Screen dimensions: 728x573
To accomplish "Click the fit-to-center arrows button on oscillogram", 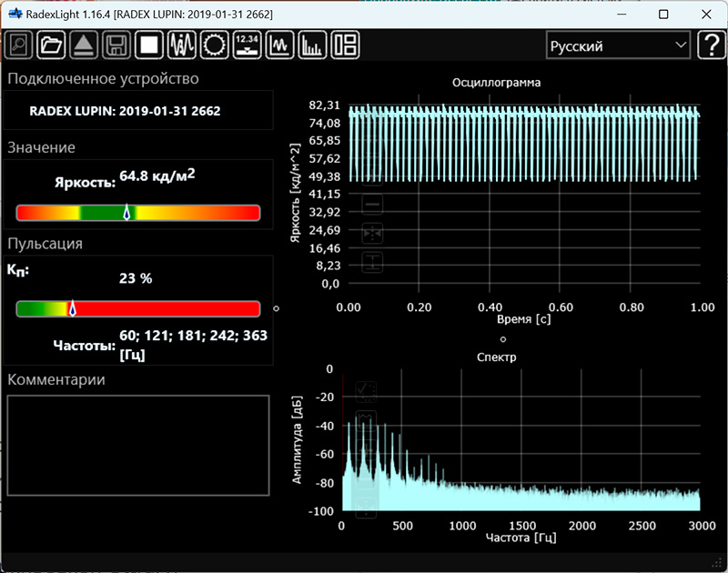I will tap(372, 235).
